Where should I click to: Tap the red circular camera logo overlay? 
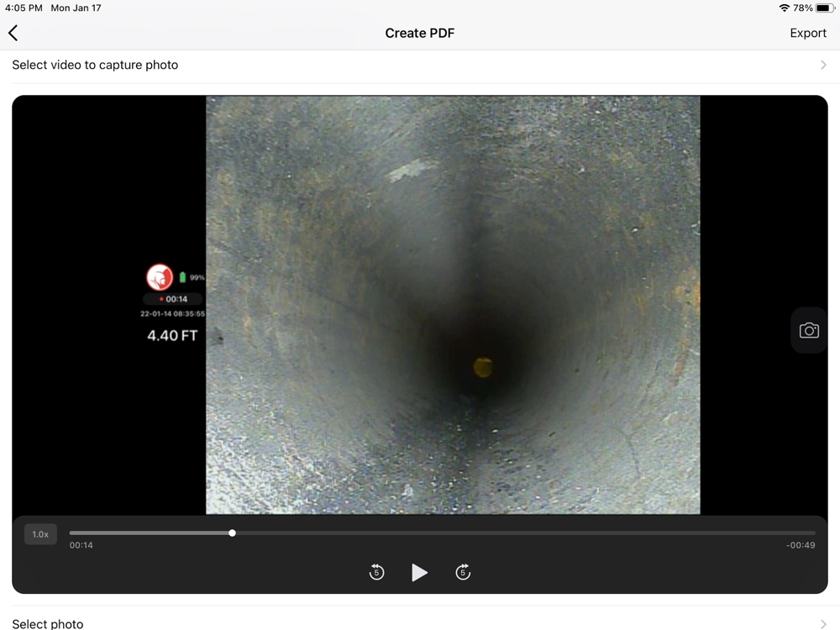tap(159, 276)
